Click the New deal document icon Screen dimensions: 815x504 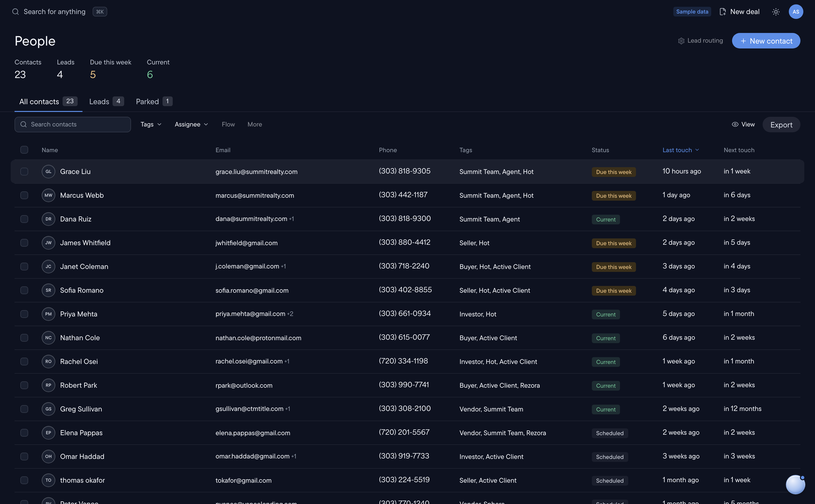(723, 12)
